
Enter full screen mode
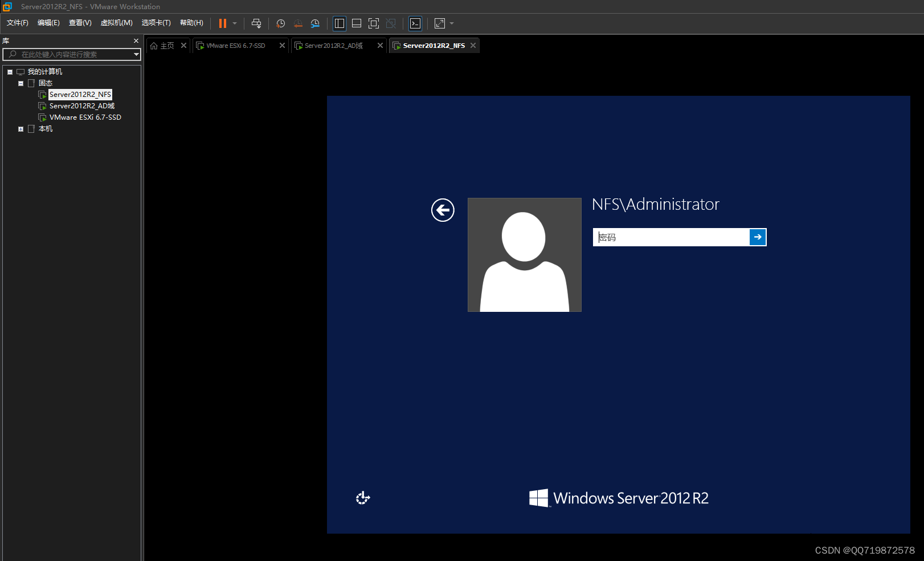pyautogui.click(x=374, y=23)
